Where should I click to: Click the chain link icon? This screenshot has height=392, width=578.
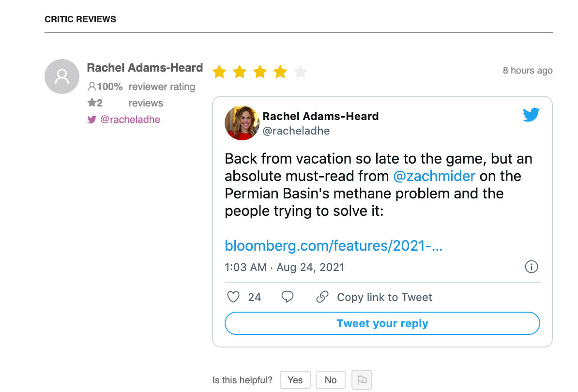click(x=322, y=297)
